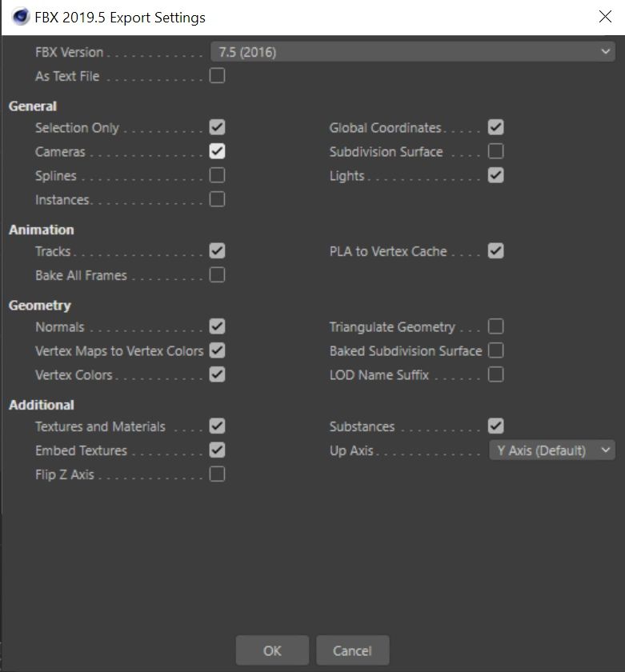
Task: Enable Instances export
Action: coord(217,199)
